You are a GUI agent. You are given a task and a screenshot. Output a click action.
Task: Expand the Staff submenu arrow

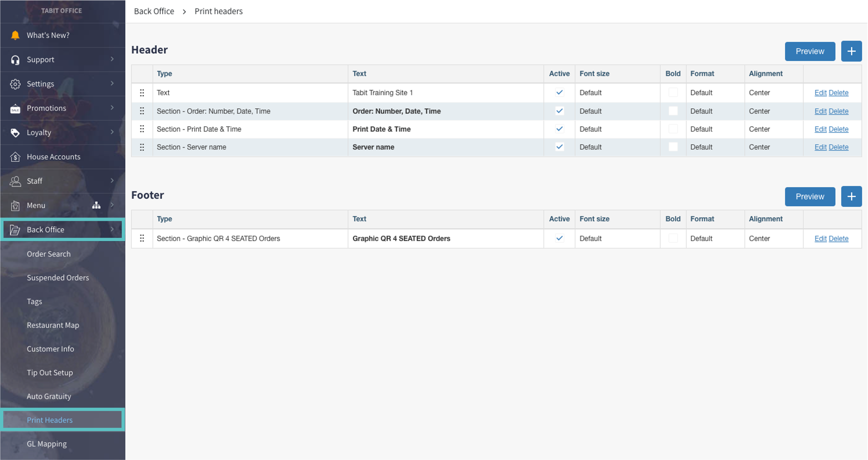[x=112, y=180]
